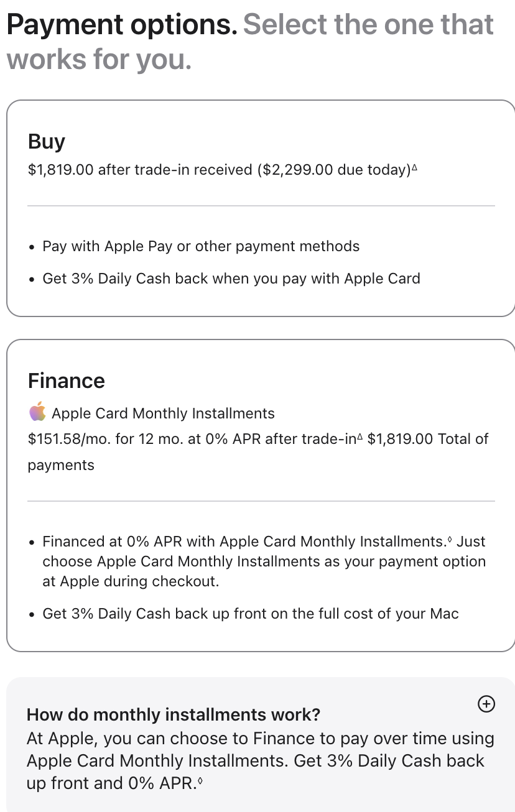Expand the monthly installments info with plus icon
The height and width of the screenshot is (812, 515).
486,704
